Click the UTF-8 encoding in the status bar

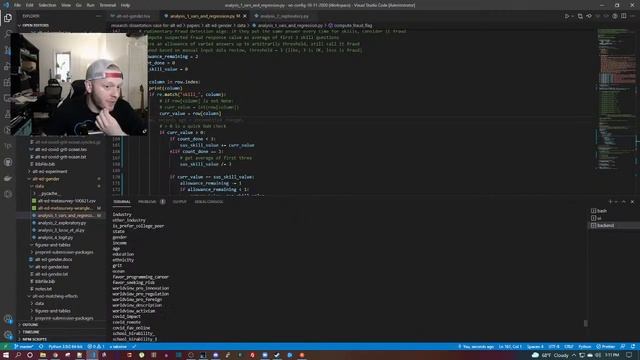554,347
